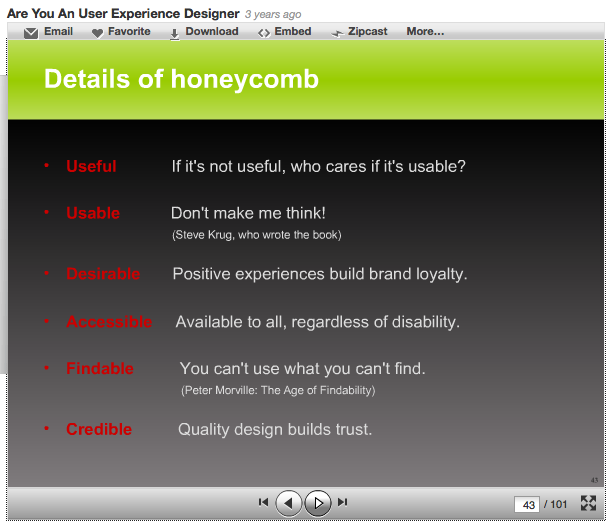611x527 pixels.
Task: Click the envelope icon beside Email
Action: pyautogui.click(x=31, y=33)
